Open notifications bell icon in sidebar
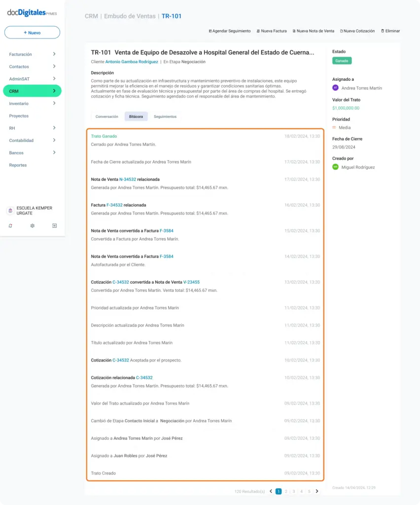 coord(10,226)
